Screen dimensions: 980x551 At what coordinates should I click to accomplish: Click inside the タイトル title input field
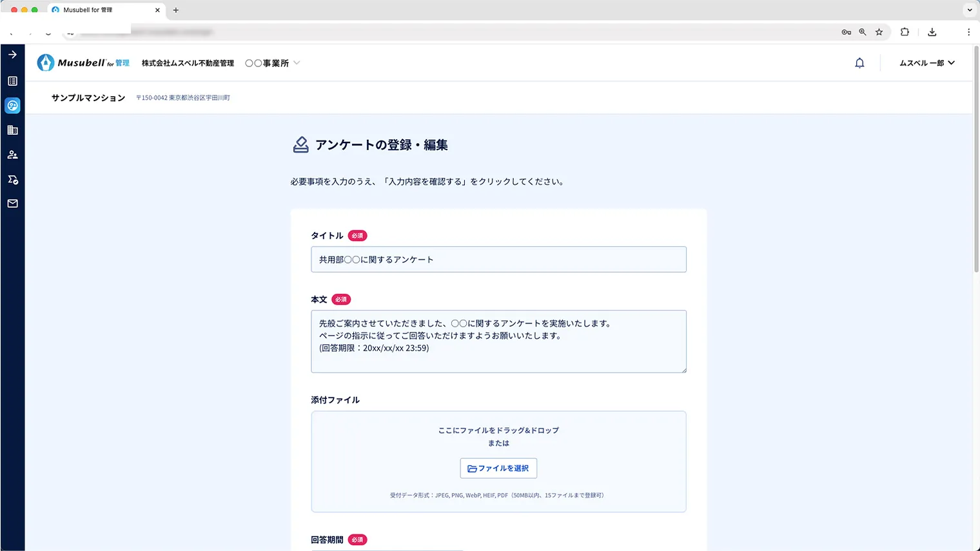[498, 259]
